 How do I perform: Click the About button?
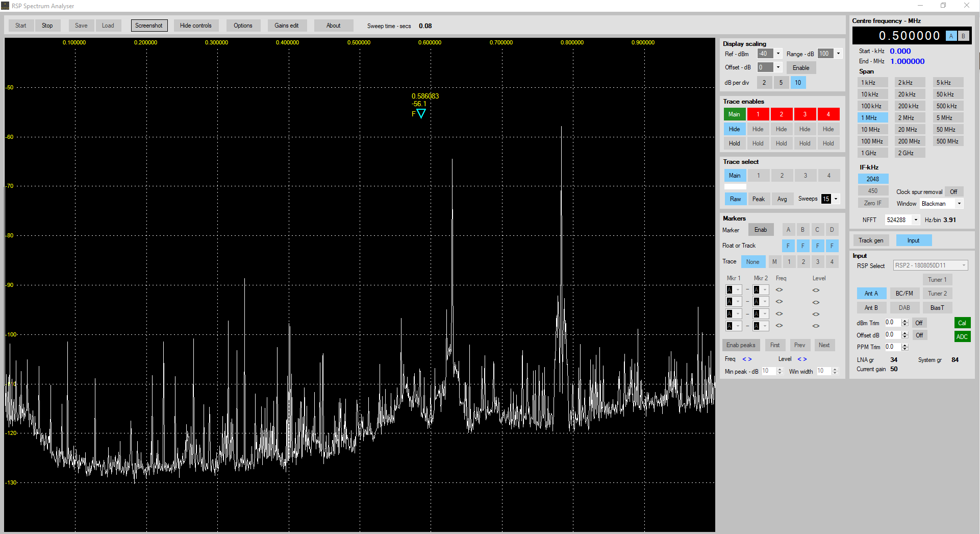[x=334, y=26]
